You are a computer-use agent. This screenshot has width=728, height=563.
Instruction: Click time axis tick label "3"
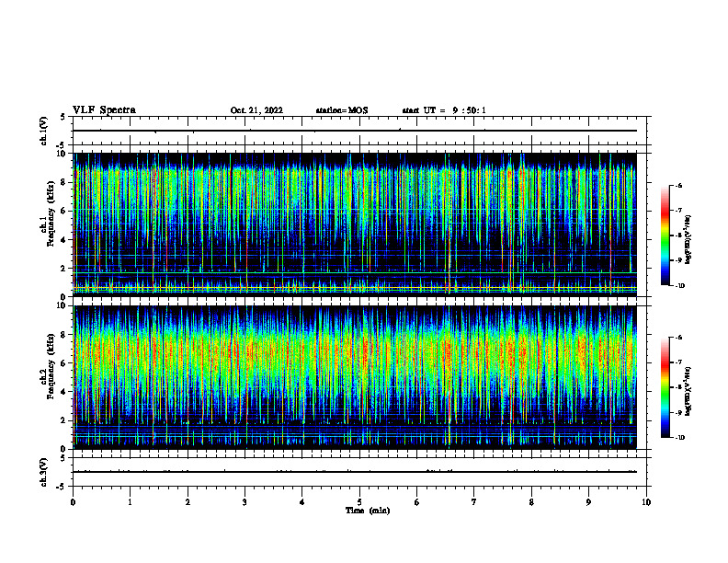click(245, 502)
